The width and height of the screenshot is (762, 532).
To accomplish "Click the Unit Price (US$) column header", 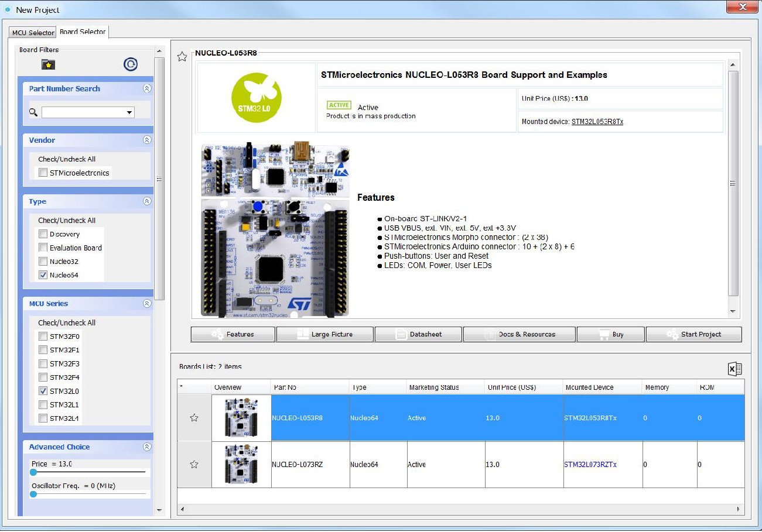I will coord(524,387).
